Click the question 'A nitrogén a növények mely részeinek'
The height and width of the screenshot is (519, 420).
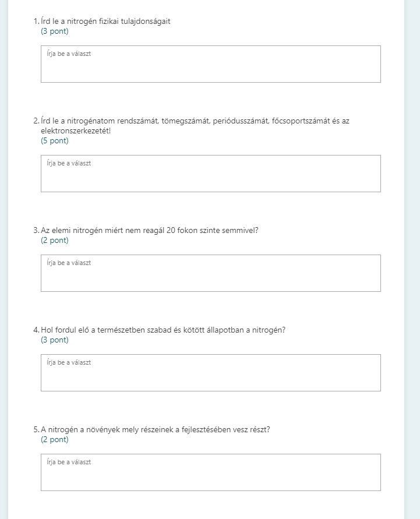[156, 429]
